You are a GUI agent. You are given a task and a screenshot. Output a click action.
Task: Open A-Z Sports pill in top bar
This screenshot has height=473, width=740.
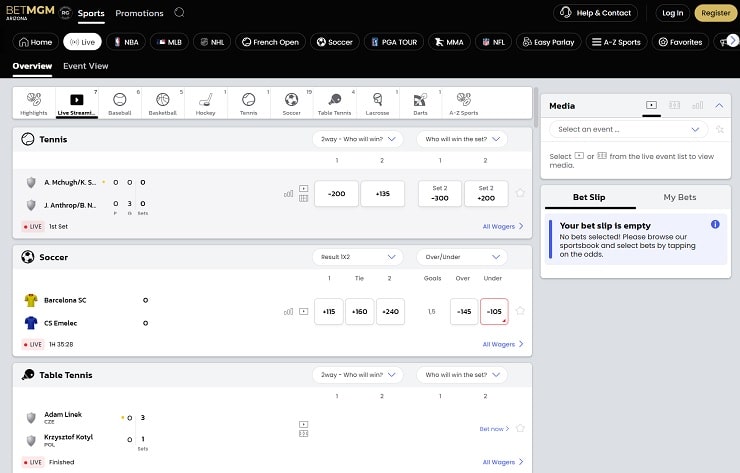[616, 42]
